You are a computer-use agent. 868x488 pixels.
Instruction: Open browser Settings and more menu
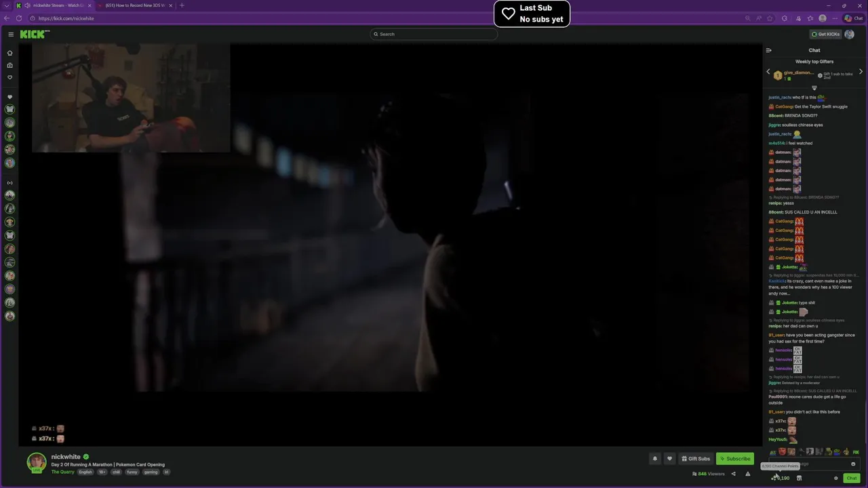[x=835, y=18]
